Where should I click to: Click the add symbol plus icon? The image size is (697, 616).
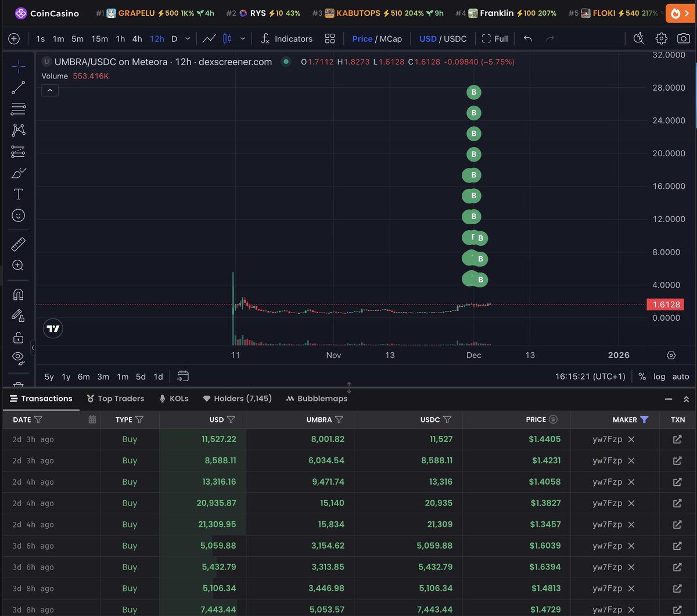[14, 39]
